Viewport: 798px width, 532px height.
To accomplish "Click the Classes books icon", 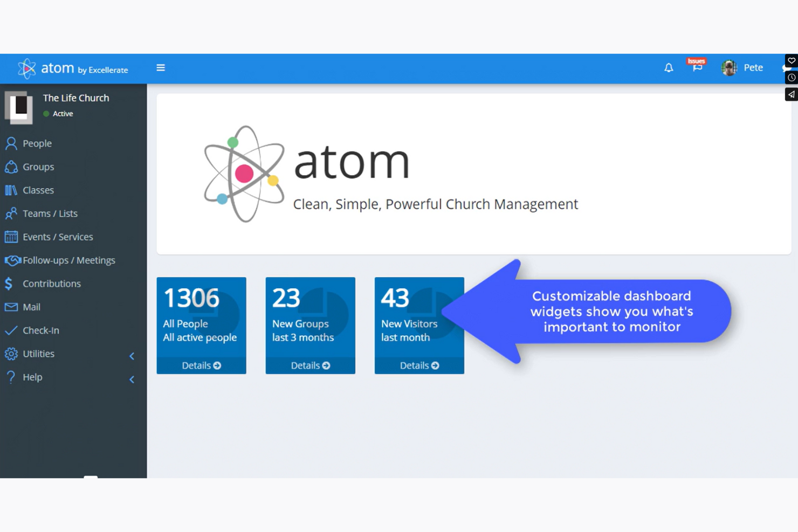I will [x=11, y=190].
